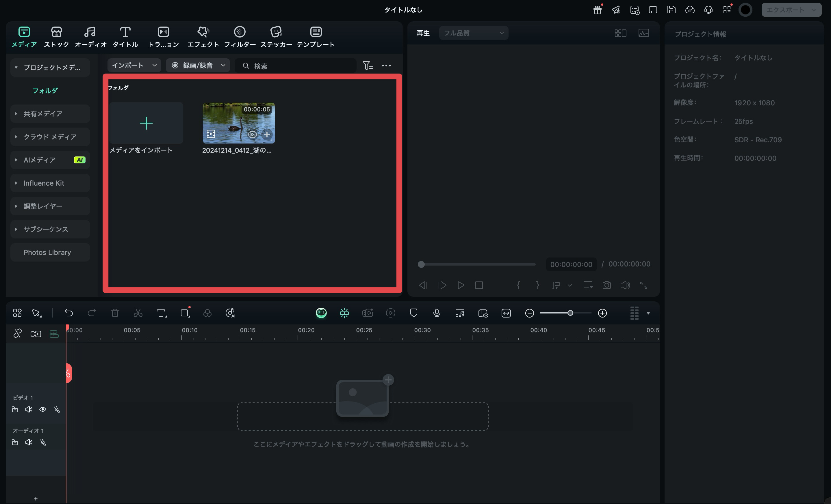831x504 pixels.
Task: Switch to the ステッカー tab
Action: click(276, 37)
